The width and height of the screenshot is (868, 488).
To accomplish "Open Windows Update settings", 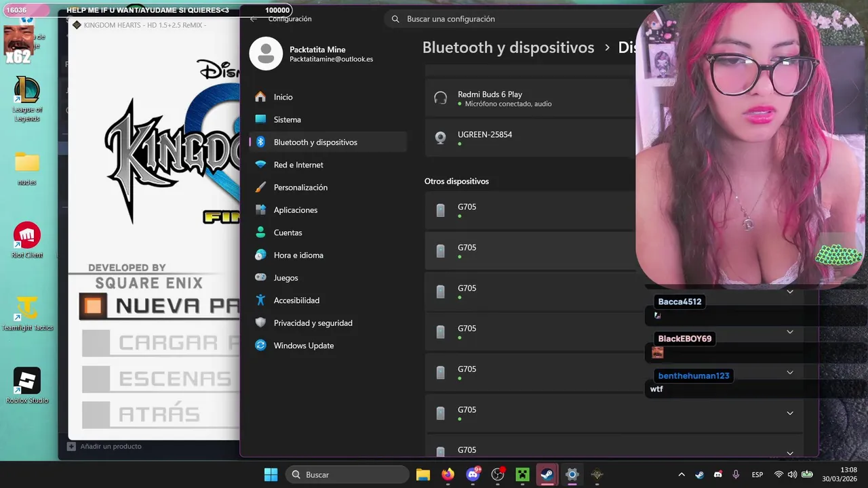I will click(328, 346).
